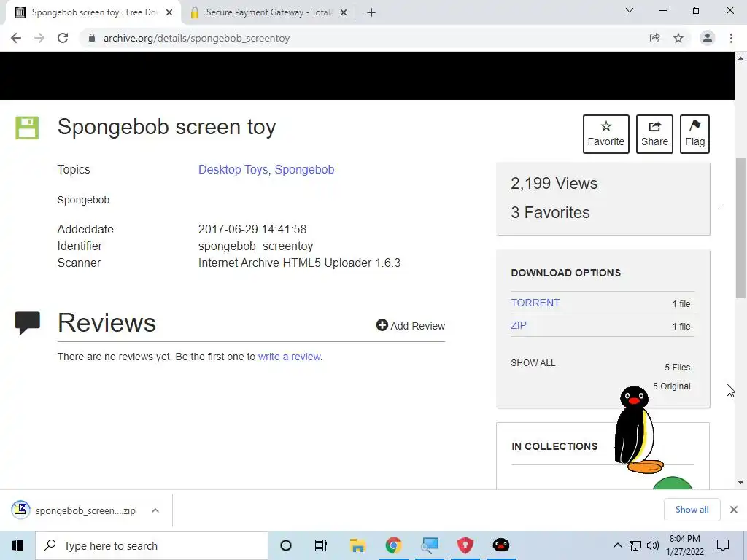Click the Reviews speech bubble icon
This screenshot has height=560, width=747.
coord(27,323)
